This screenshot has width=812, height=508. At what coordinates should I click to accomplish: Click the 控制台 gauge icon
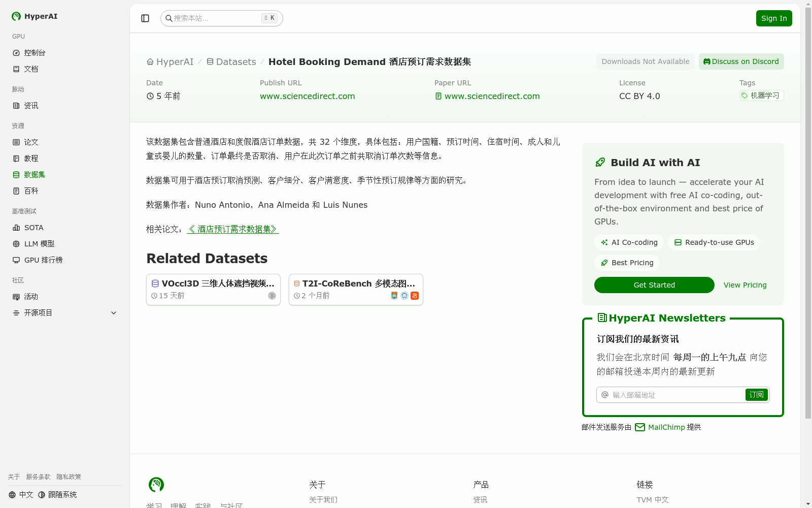pos(16,53)
